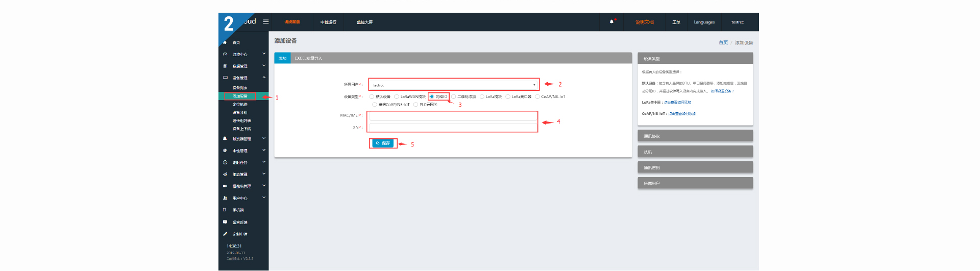Click the 摄像头管理 camera icon
Image resolution: width=980 pixels, height=271 pixels.
[x=225, y=186]
